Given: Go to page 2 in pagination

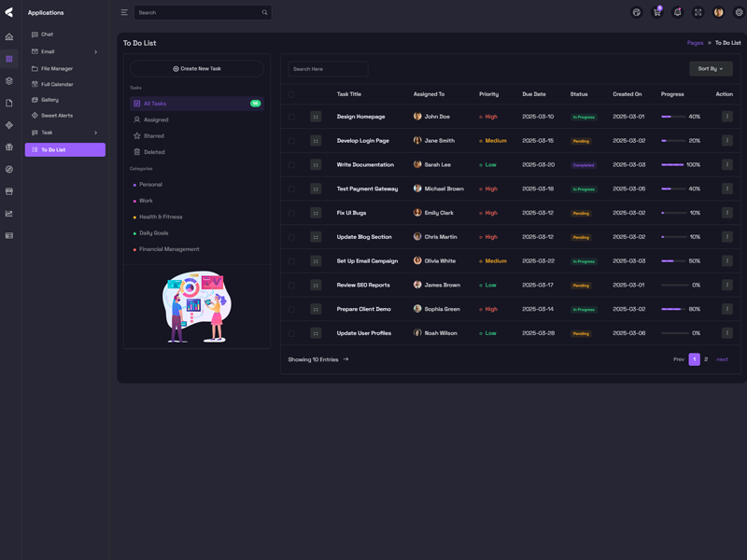Looking at the screenshot, I should [x=706, y=359].
